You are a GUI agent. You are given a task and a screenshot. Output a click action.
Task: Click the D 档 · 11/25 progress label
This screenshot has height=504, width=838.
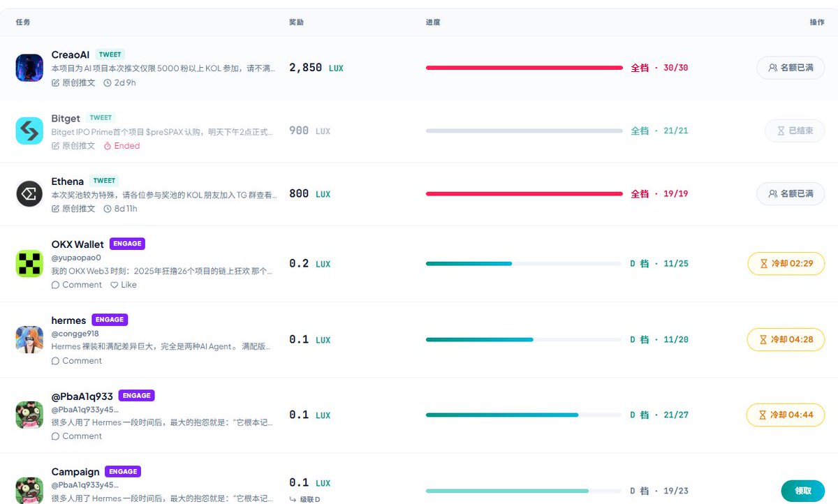[x=659, y=263]
